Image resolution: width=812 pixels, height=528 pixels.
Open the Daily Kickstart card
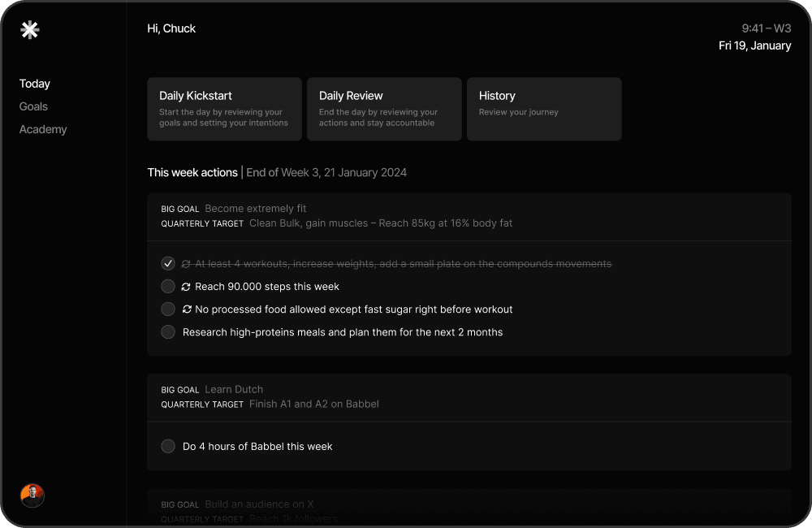tap(224, 109)
